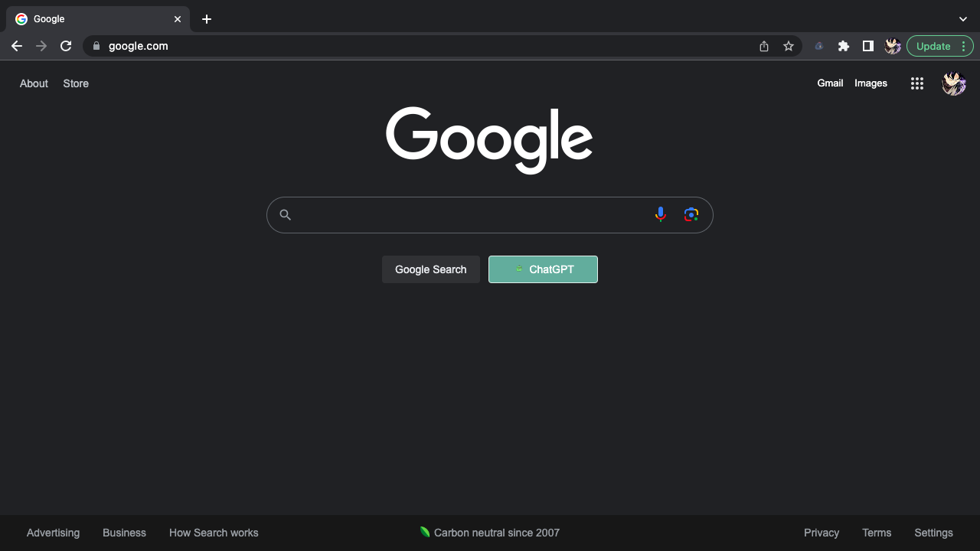Open the Business footer link
Image resolution: width=980 pixels, height=551 pixels.
point(124,533)
